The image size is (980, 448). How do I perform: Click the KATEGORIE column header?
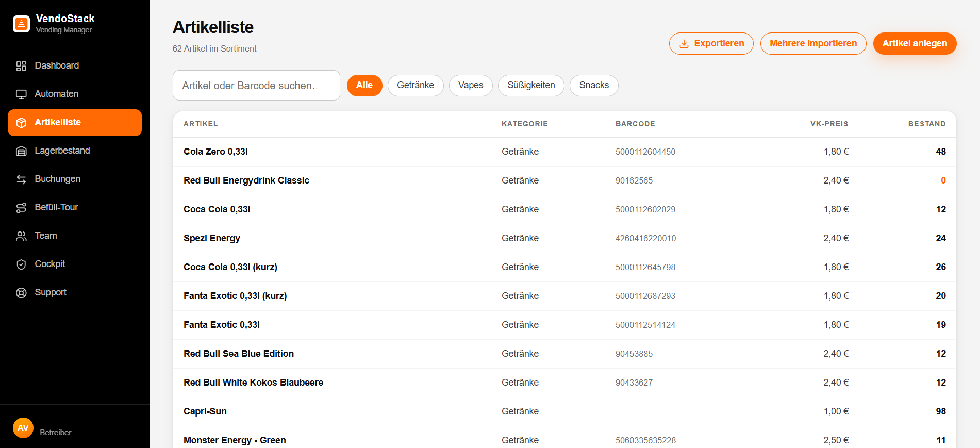pyautogui.click(x=525, y=124)
